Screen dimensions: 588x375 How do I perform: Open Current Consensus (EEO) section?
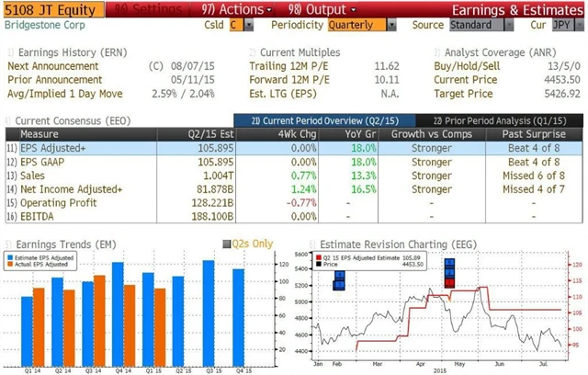[x=73, y=120]
